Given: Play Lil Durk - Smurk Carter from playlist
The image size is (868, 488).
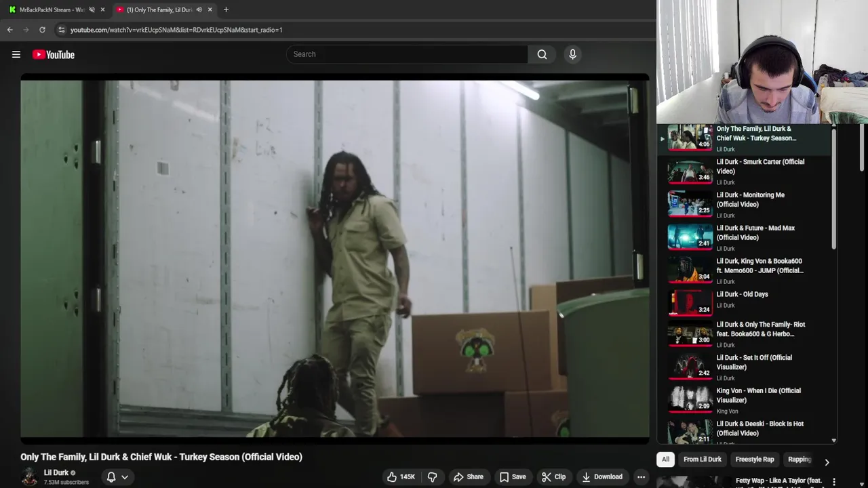Looking at the screenshot, I should [743, 171].
